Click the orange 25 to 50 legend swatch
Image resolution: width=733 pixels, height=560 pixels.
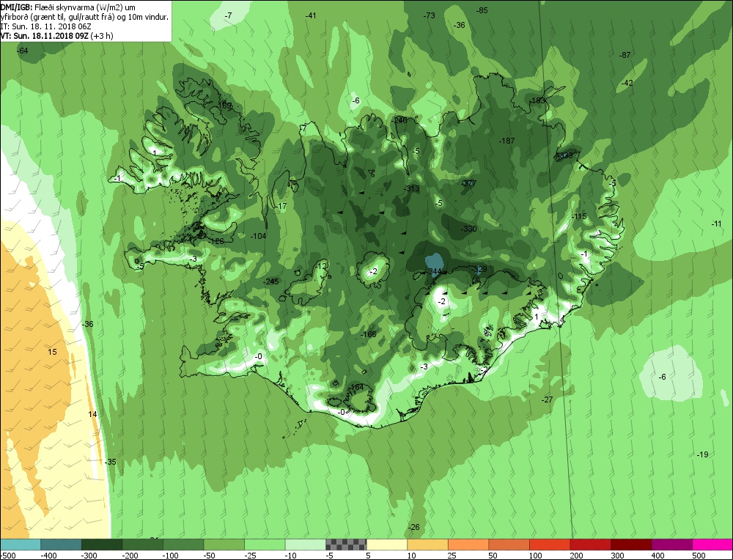pos(468,545)
